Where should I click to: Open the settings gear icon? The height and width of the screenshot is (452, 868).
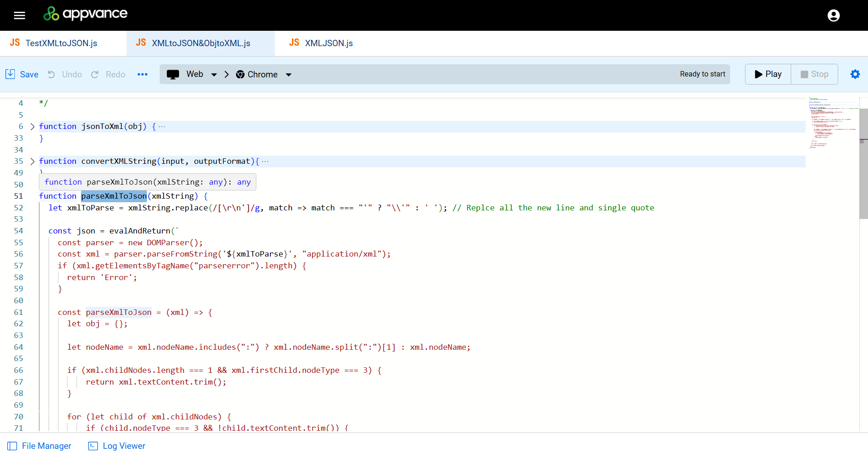[855, 74]
